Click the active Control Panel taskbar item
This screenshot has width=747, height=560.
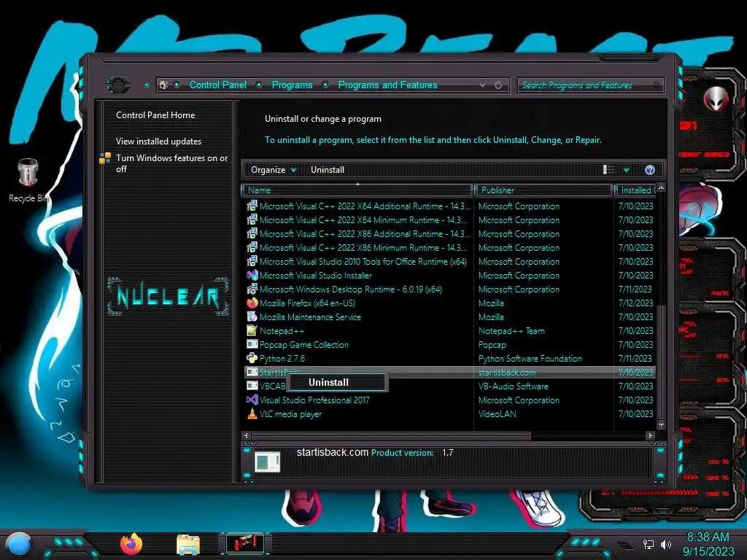245,544
